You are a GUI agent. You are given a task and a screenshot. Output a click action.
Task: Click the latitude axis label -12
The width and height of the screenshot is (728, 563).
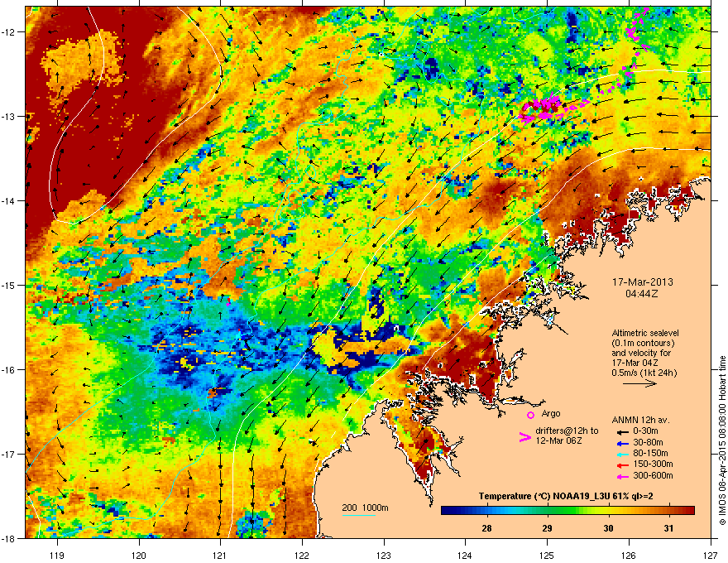(8, 32)
